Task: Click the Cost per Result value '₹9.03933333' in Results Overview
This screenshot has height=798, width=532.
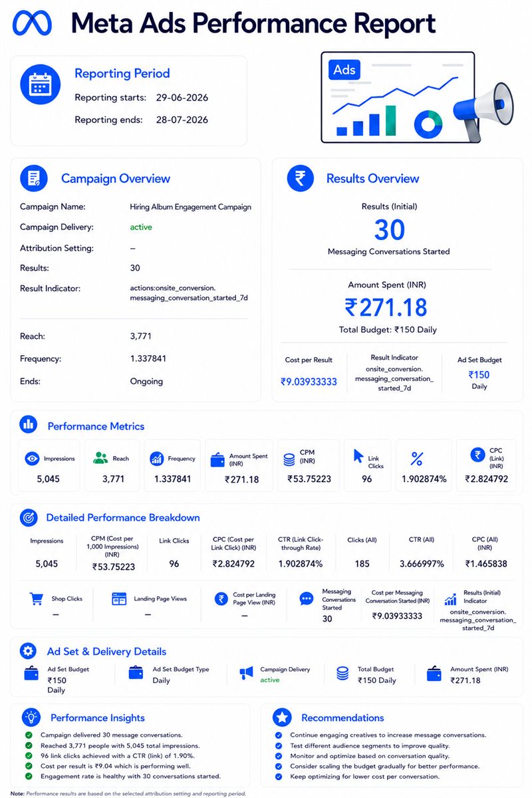Action: 309,382
